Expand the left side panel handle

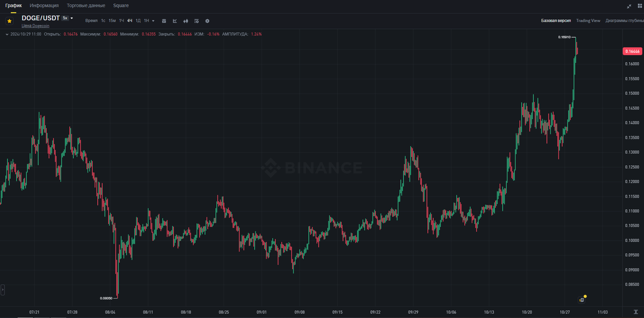pos(2,290)
